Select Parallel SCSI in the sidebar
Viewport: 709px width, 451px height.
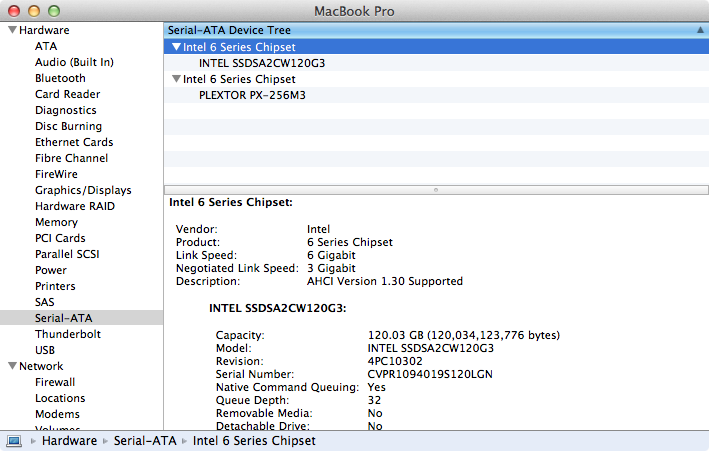click(67, 254)
